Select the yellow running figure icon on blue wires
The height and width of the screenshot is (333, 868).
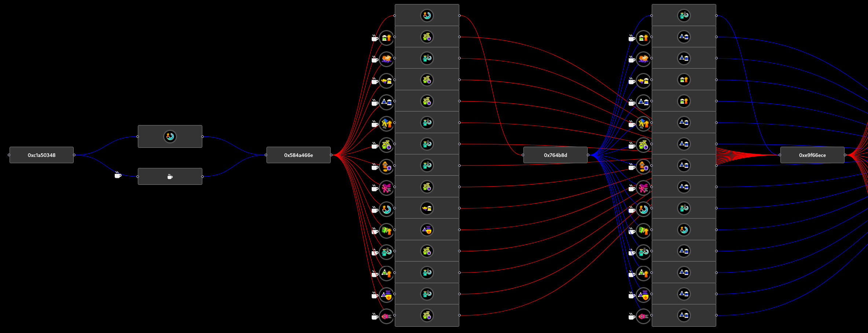point(643,123)
